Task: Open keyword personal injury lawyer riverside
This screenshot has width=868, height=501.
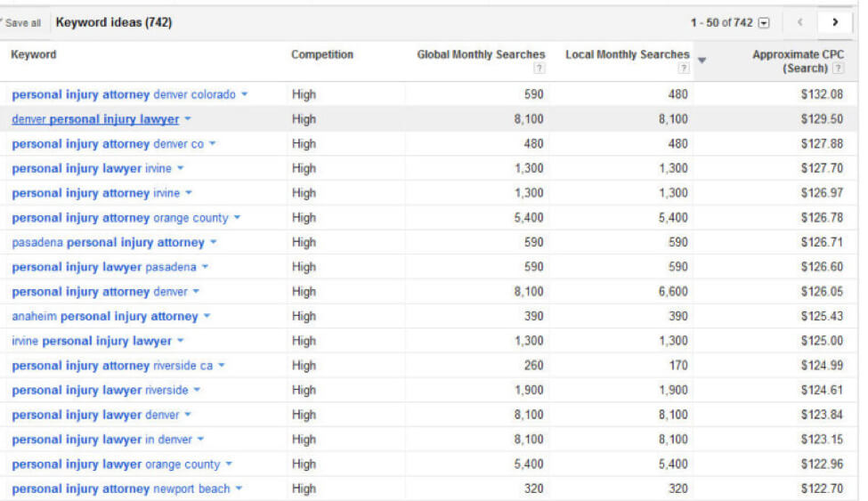Action: (x=101, y=391)
